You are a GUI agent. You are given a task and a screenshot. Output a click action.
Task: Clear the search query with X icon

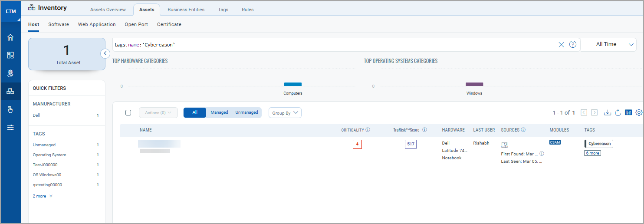pos(561,44)
